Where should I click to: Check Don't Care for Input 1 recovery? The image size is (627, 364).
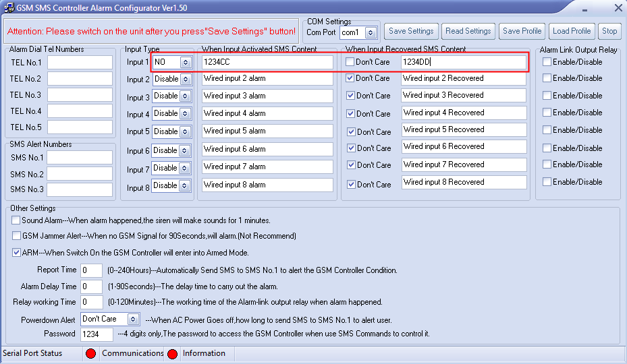coord(350,62)
